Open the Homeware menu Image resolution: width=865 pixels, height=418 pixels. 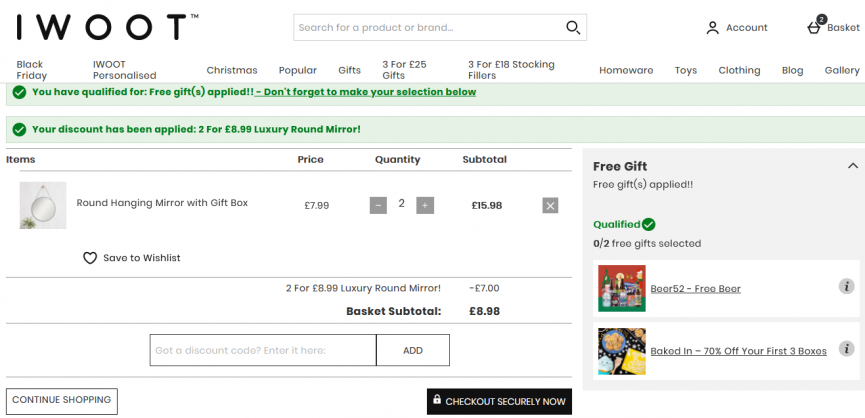pos(626,71)
